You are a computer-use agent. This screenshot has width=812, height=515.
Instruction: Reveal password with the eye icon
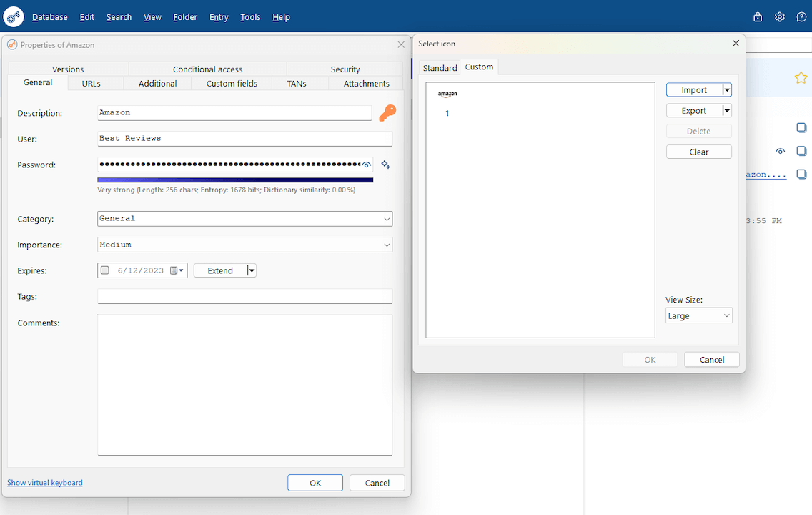coord(366,165)
